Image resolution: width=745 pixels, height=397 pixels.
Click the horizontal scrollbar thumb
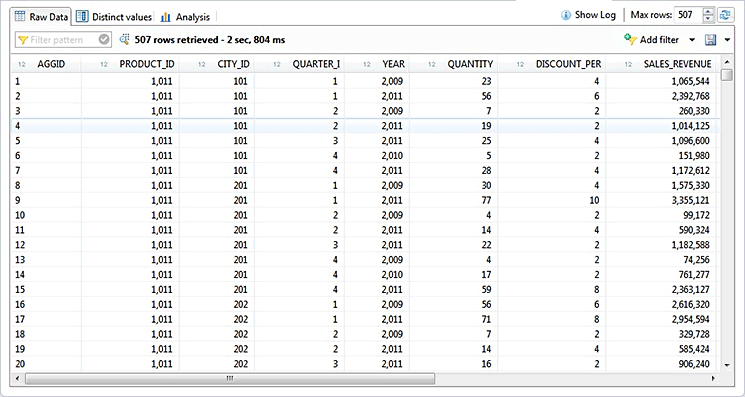coord(230,378)
